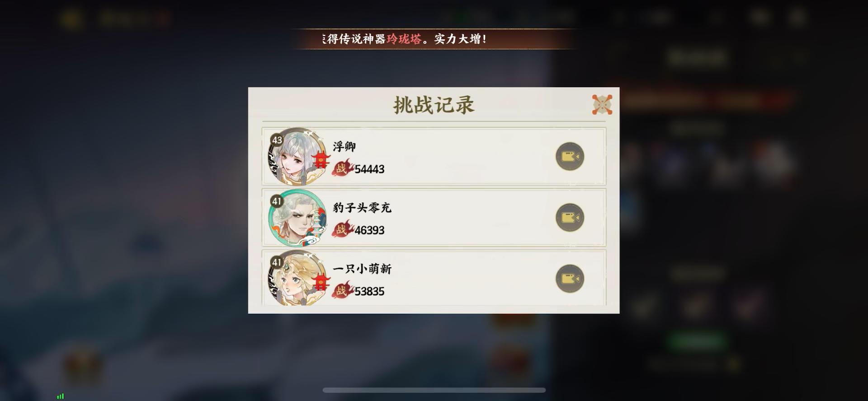The height and width of the screenshot is (401, 868).
Task: Tap red lantern emblem on 一只小萌新 avatar
Action: 321,282
